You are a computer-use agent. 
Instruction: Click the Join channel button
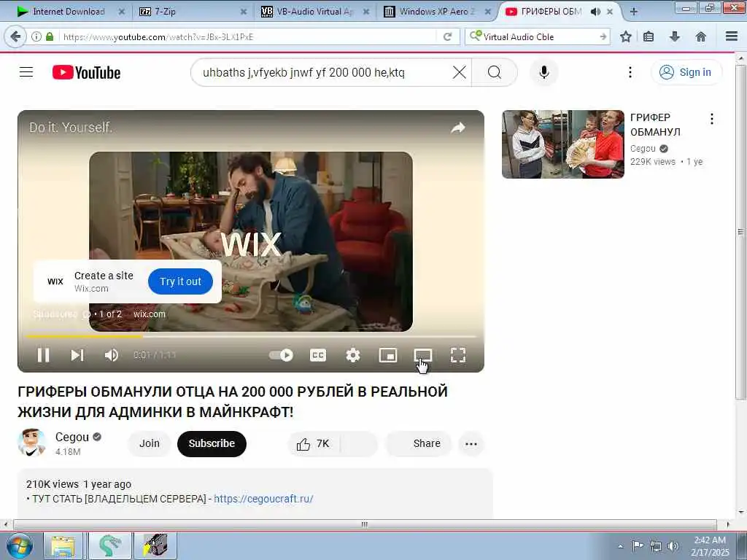150,444
